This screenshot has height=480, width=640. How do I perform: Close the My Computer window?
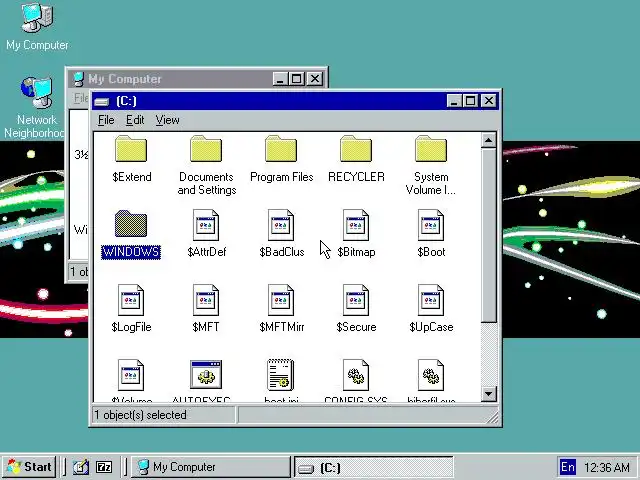coord(315,79)
